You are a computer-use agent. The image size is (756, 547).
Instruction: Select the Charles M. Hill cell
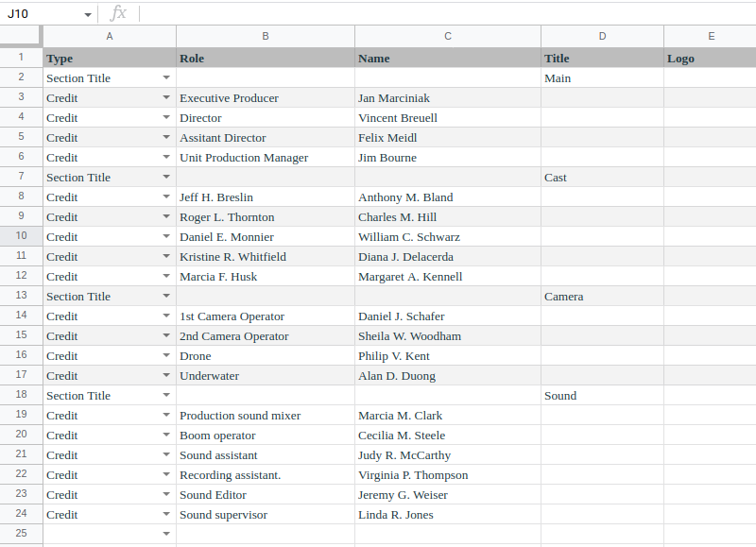(x=447, y=217)
